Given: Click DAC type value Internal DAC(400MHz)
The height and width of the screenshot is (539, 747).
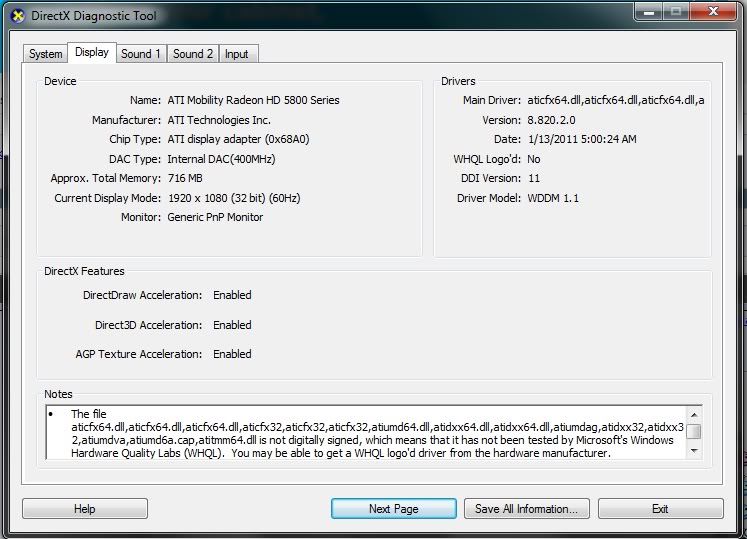Looking at the screenshot, I should 221,159.
